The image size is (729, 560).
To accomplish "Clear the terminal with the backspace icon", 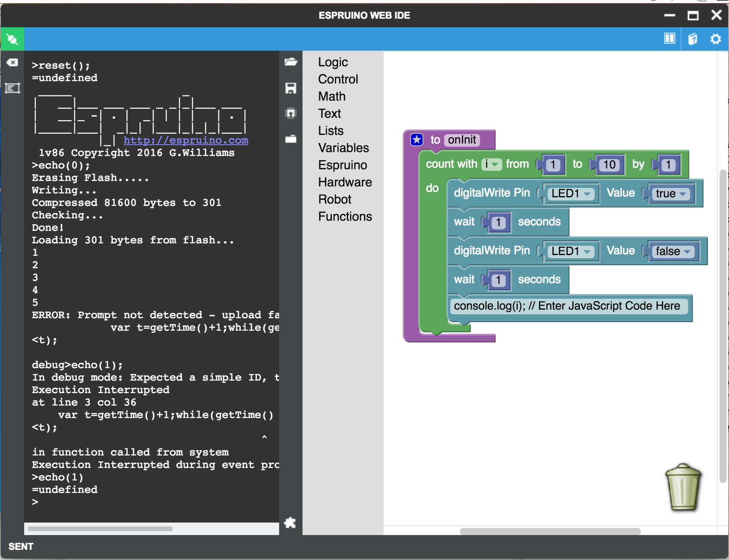I will pos(12,62).
